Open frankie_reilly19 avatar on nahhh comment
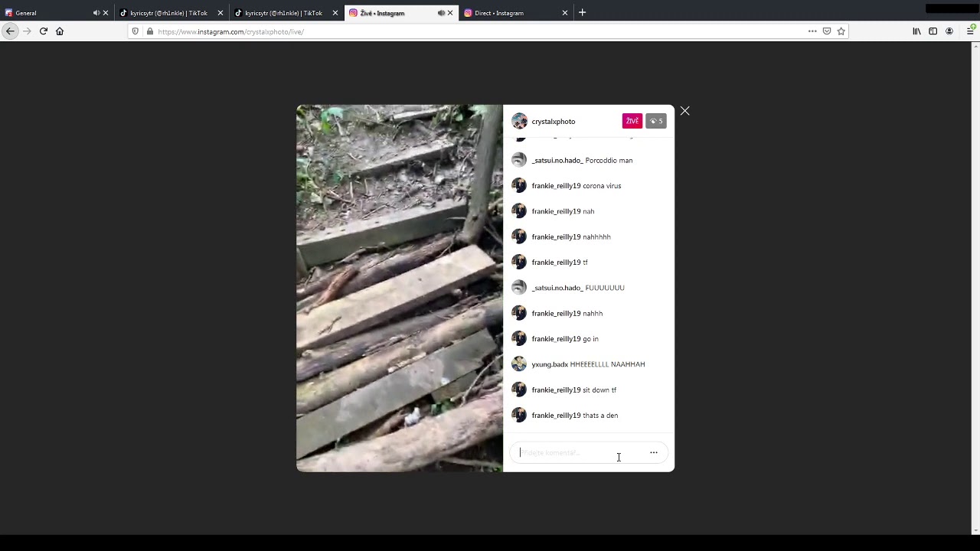The image size is (980, 551). pos(519,313)
